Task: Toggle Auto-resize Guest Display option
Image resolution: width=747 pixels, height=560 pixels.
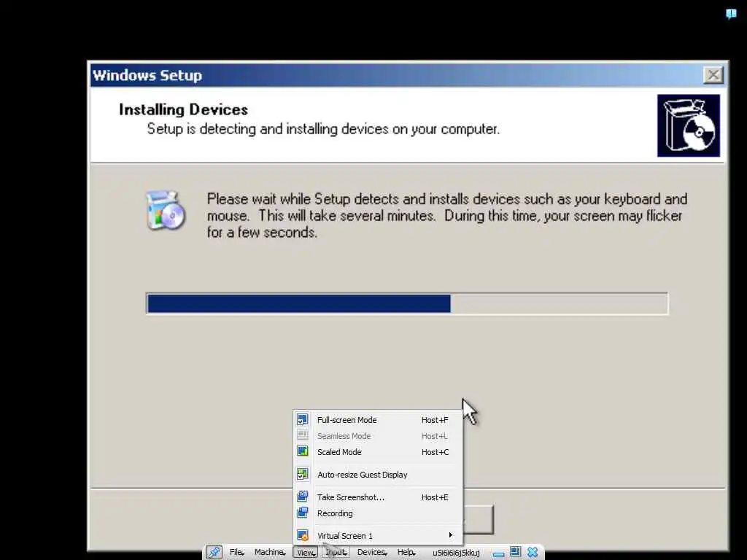Action: [378, 475]
